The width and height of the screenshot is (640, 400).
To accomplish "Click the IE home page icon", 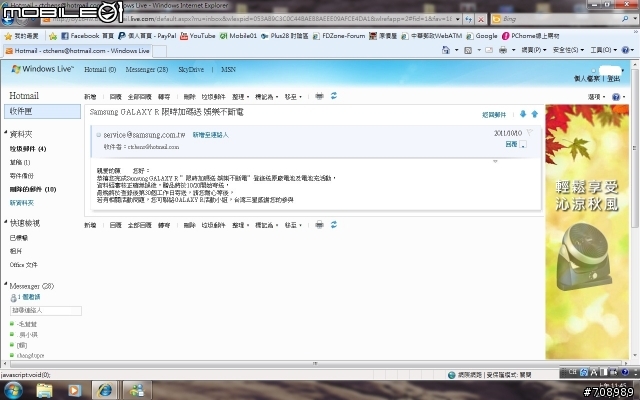I will (446, 50).
